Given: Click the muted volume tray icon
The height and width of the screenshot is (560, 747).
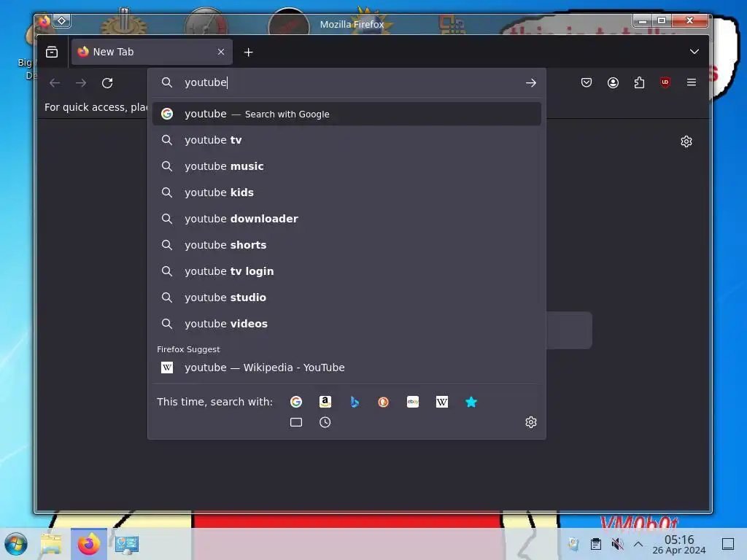Looking at the screenshot, I should (617, 544).
